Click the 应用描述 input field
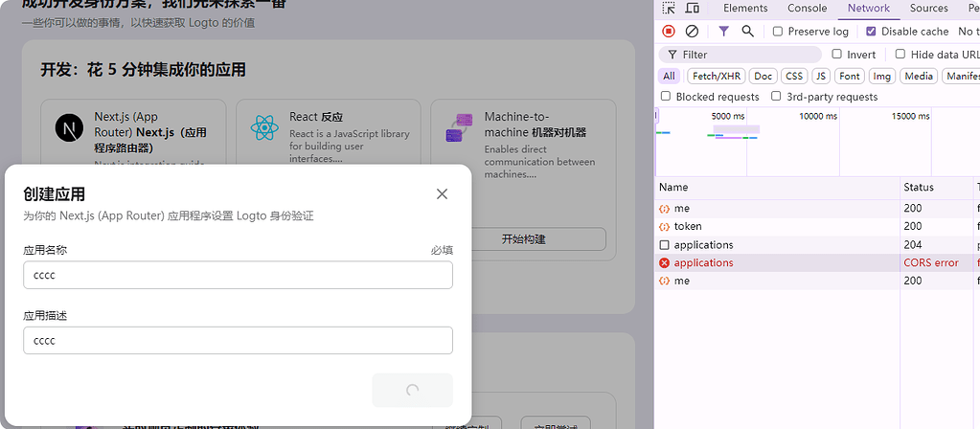This screenshot has width=980, height=429. pyautogui.click(x=239, y=340)
